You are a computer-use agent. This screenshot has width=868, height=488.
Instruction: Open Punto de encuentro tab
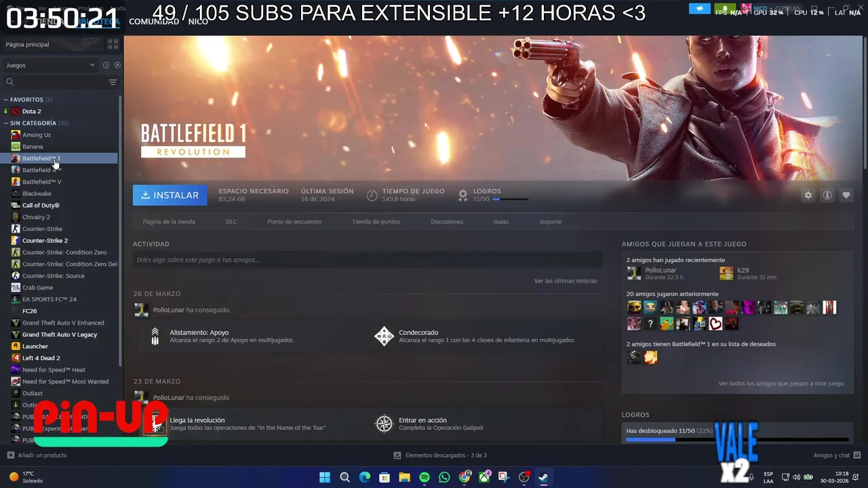(294, 222)
